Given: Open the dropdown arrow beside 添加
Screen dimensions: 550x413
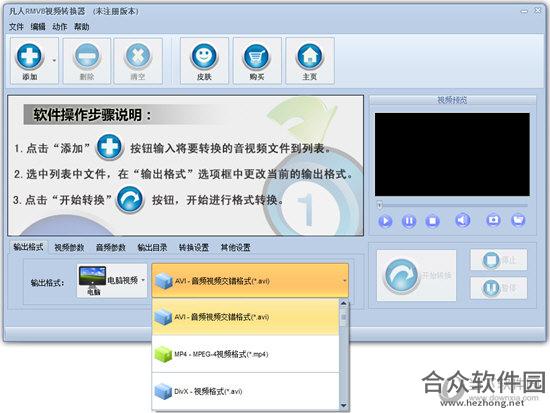Looking at the screenshot, I should click(x=54, y=61).
